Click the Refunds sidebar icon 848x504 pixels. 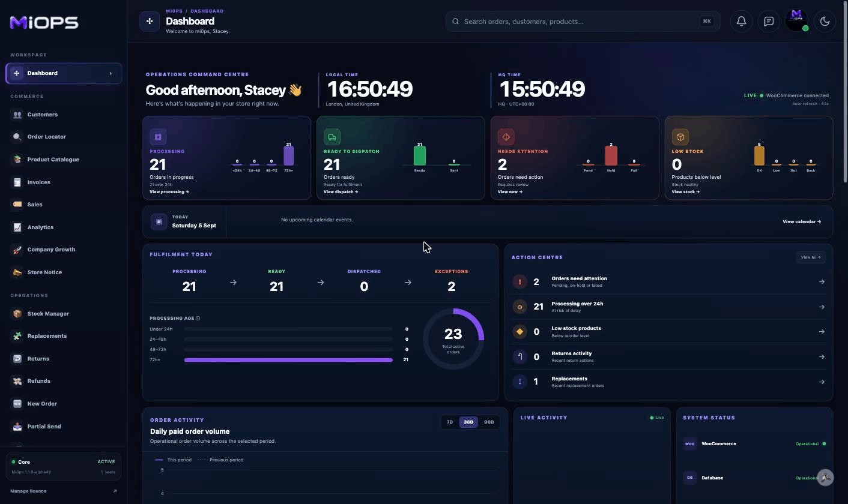pyautogui.click(x=17, y=381)
